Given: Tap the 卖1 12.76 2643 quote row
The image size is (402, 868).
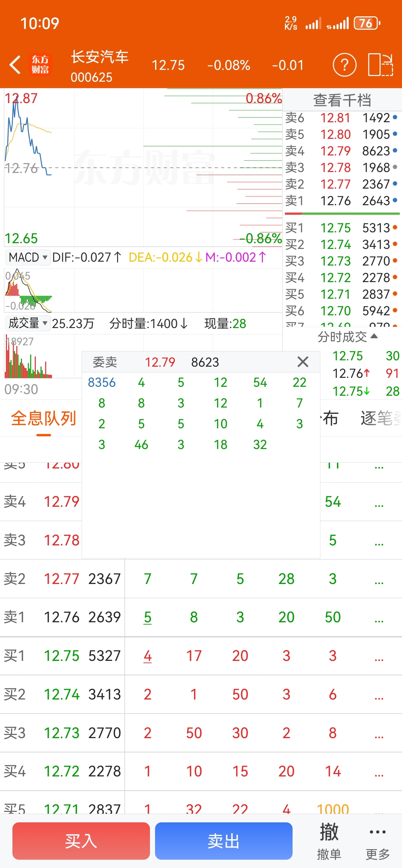Looking at the screenshot, I should pyautogui.click(x=342, y=201).
